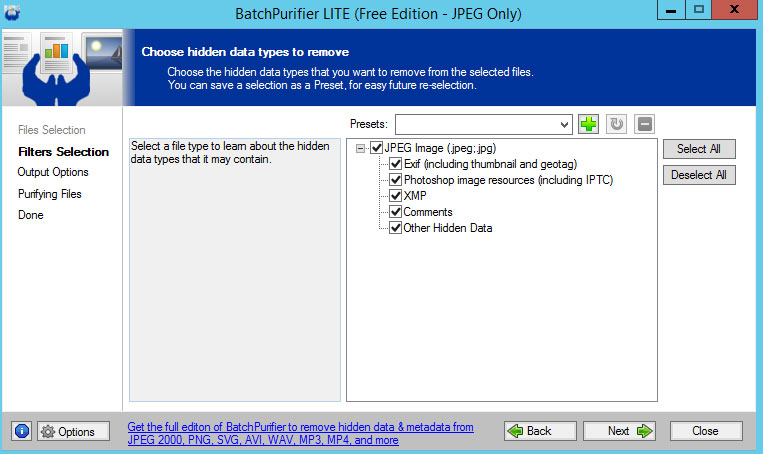Image resolution: width=763 pixels, height=454 pixels.
Task: Select the Done step
Action: [31, 215]
